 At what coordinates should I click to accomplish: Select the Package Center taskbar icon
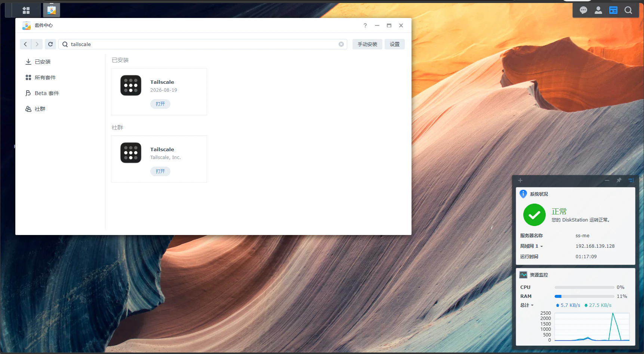tap(52, 10)
